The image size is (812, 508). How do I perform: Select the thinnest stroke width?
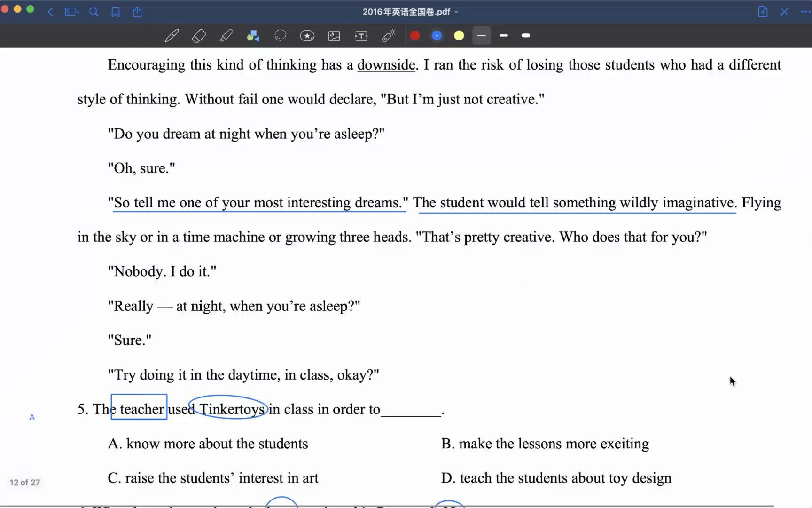(x=482, y=36)
